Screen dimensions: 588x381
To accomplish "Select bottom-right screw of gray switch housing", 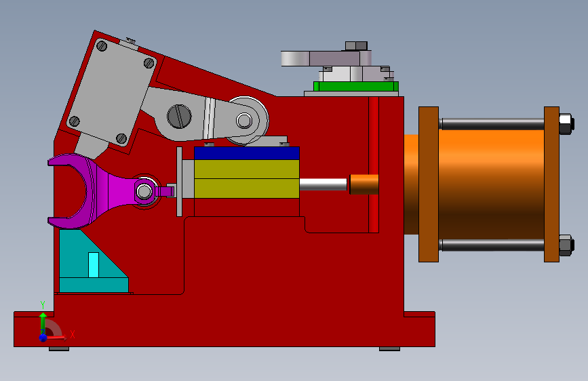I will click(x=121, y=138).
